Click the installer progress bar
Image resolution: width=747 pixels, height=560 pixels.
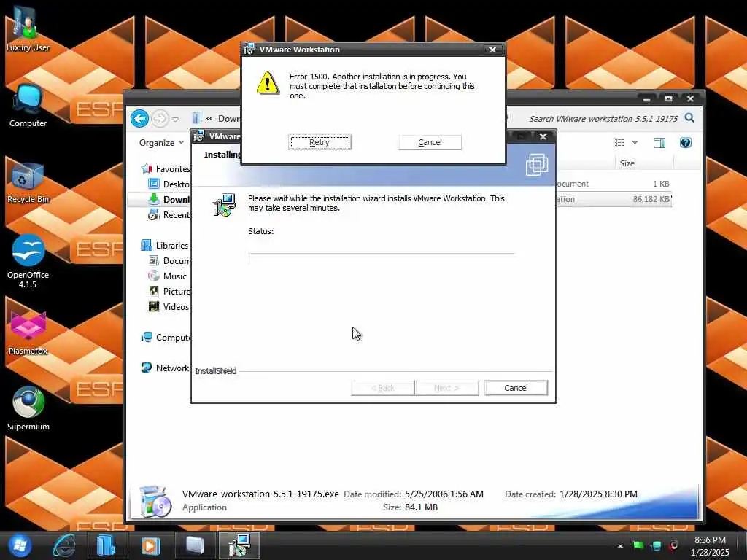pos(381,258)
